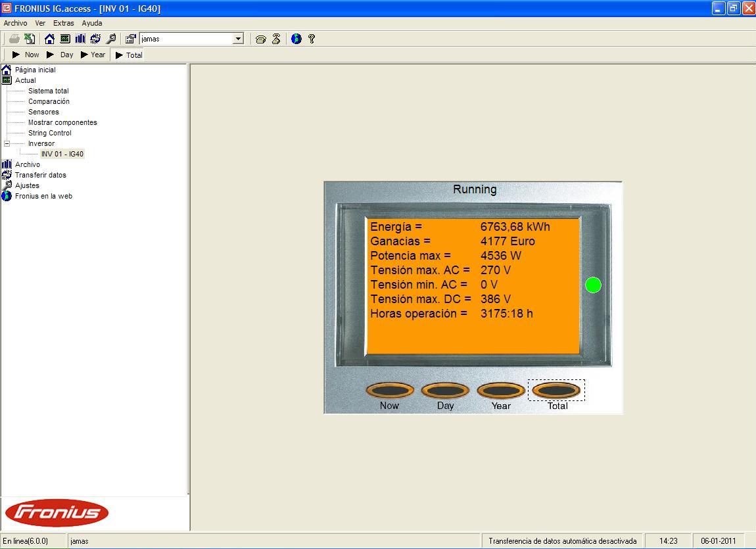Click the home page toolbar icon
Image resolution: width=756 pixels, height=549 pixels.
pyautogui.click(x=49, y=39)
